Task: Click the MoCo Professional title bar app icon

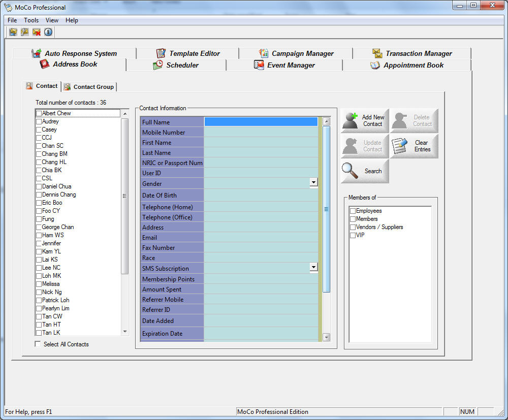Action: [8, 7]
